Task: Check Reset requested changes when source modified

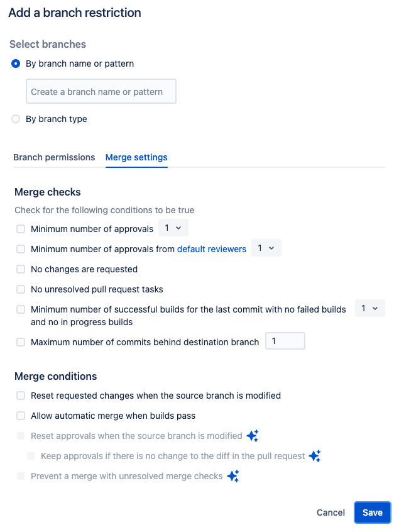Action: (21, 396)
